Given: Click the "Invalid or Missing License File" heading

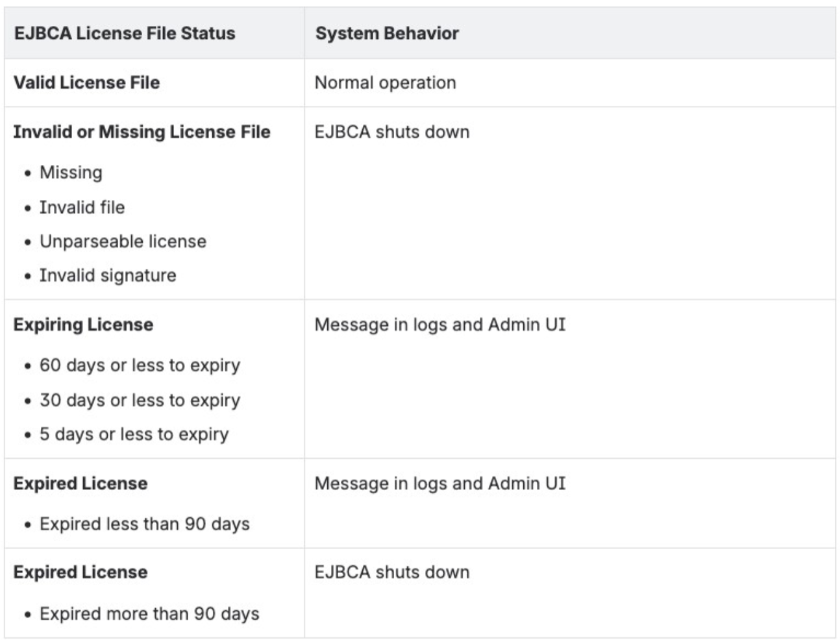Looking at the screenshot, I should (x=142, y=132).
